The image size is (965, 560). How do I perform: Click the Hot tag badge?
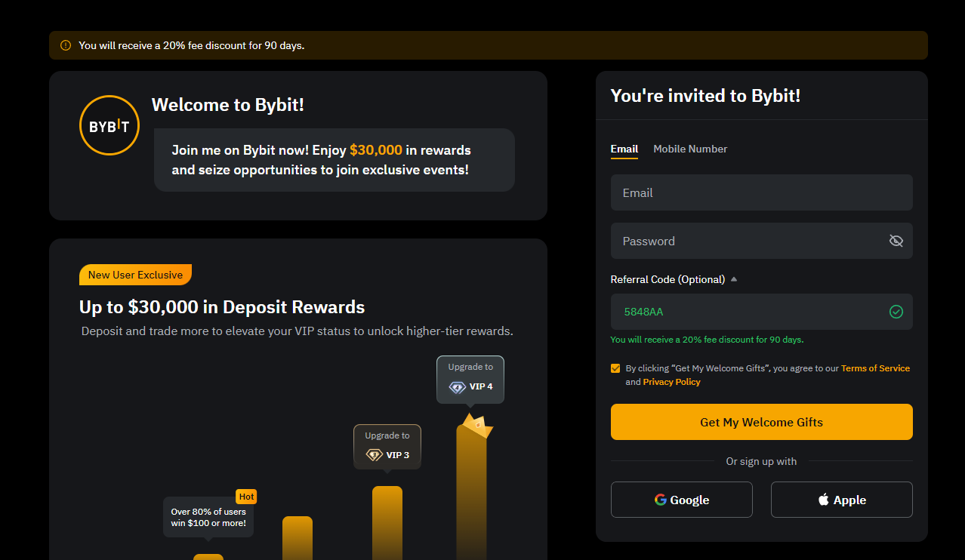247,497
